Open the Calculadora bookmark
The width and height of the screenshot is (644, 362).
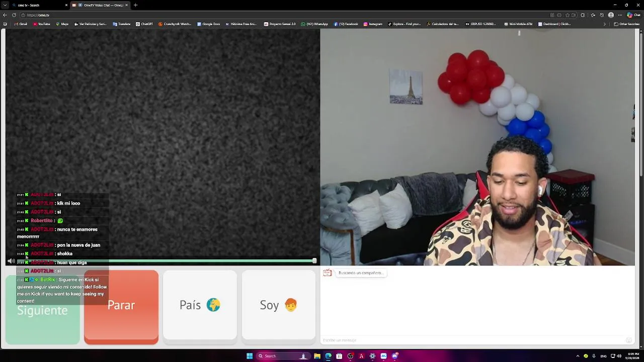(x=443, y=24)
